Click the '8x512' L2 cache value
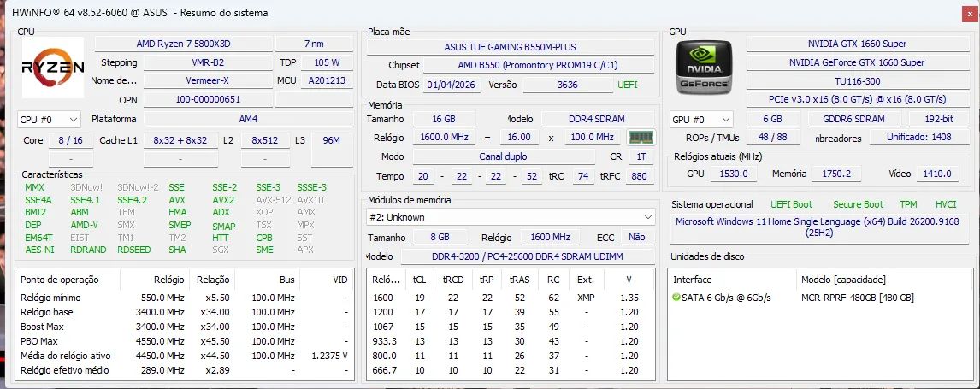Image resolution: width=980 pixels, height=389 pixels. coord(265,140)
